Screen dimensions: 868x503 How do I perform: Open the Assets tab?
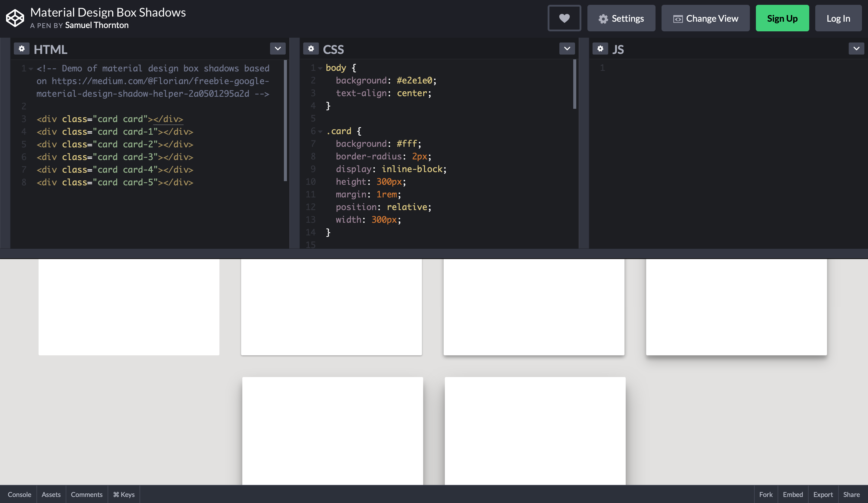click(x=51, y=494)
